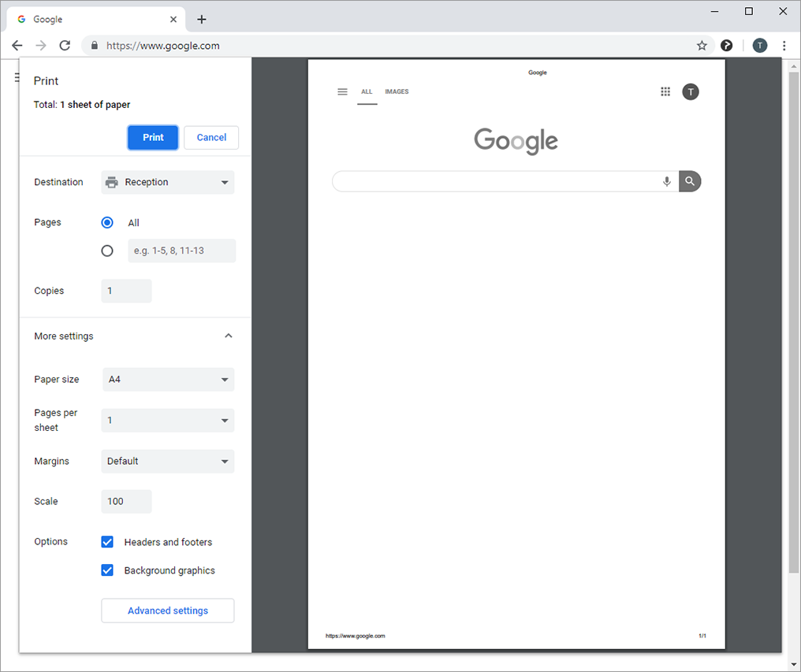This screenshot has height=672, width=801.
Task: Close the Google browser tab
Action: [173, 19]
